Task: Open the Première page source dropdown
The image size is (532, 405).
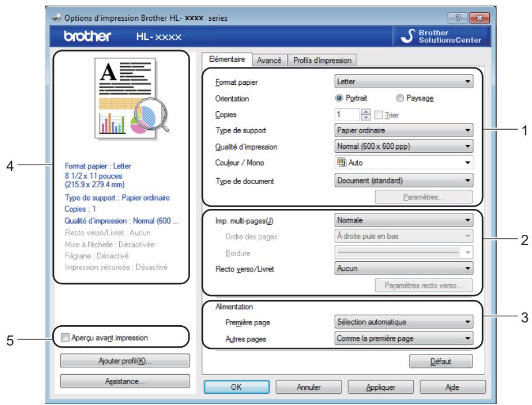Action: pos(403,322)
